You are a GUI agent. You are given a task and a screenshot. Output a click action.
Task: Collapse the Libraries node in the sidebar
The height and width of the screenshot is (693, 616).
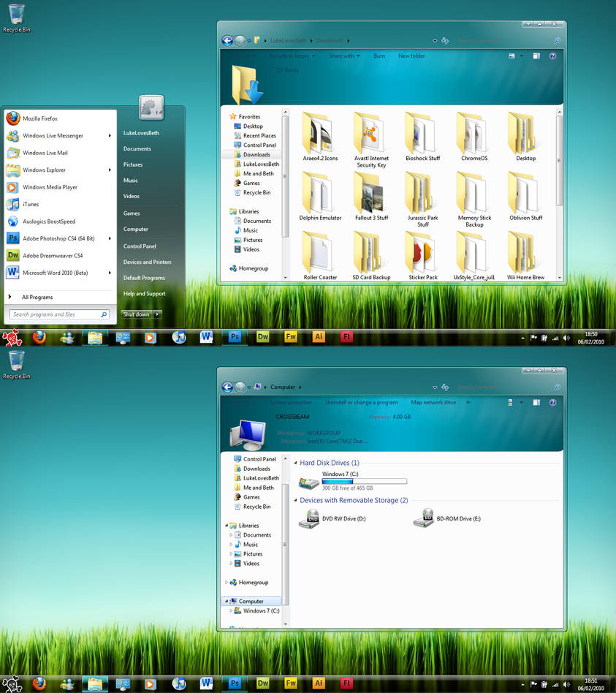coord(228,211)
